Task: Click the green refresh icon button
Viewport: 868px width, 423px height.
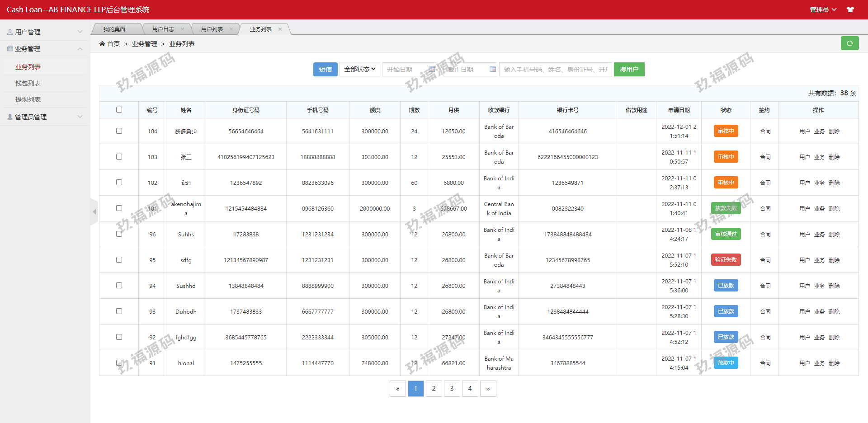Action: 849,43
